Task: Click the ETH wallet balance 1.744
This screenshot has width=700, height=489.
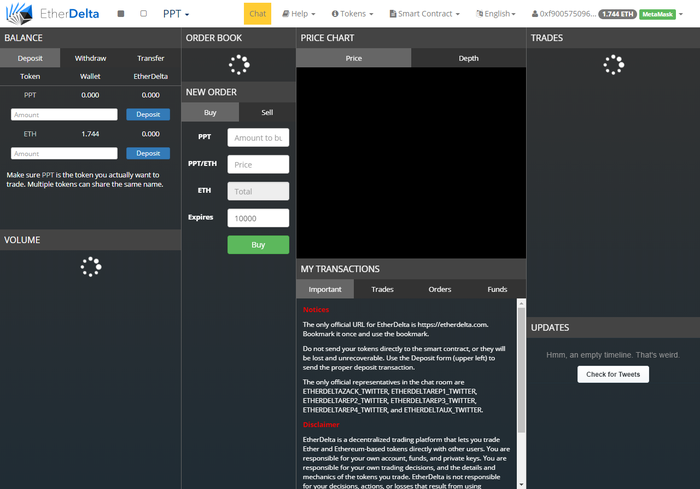Action: [x=90, y=134]
